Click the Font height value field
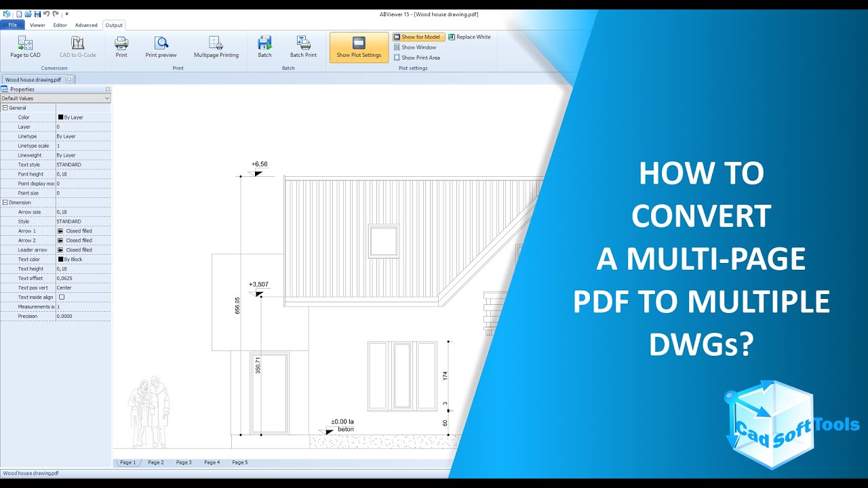868x488 pixels. pyautogui.click(x=83, y=174)
